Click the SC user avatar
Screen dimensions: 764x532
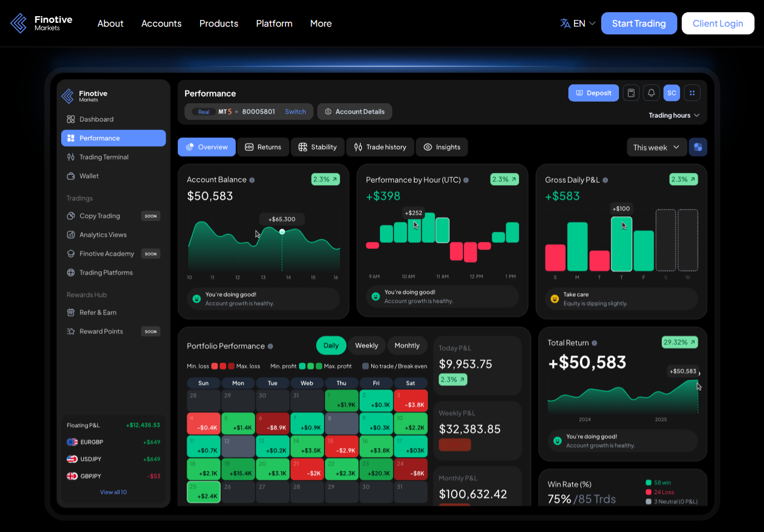(672, 93)
